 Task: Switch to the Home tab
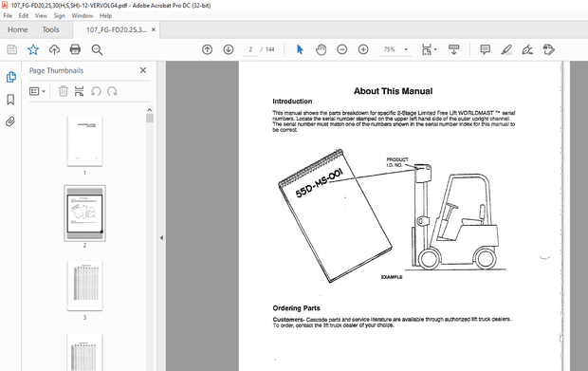[x=18, y=29]
